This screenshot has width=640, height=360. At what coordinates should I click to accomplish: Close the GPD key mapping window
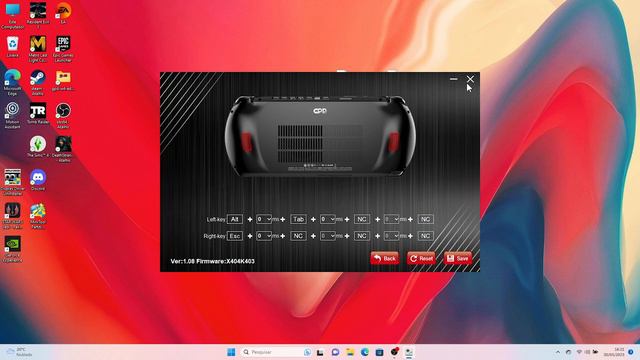point(470,79)
